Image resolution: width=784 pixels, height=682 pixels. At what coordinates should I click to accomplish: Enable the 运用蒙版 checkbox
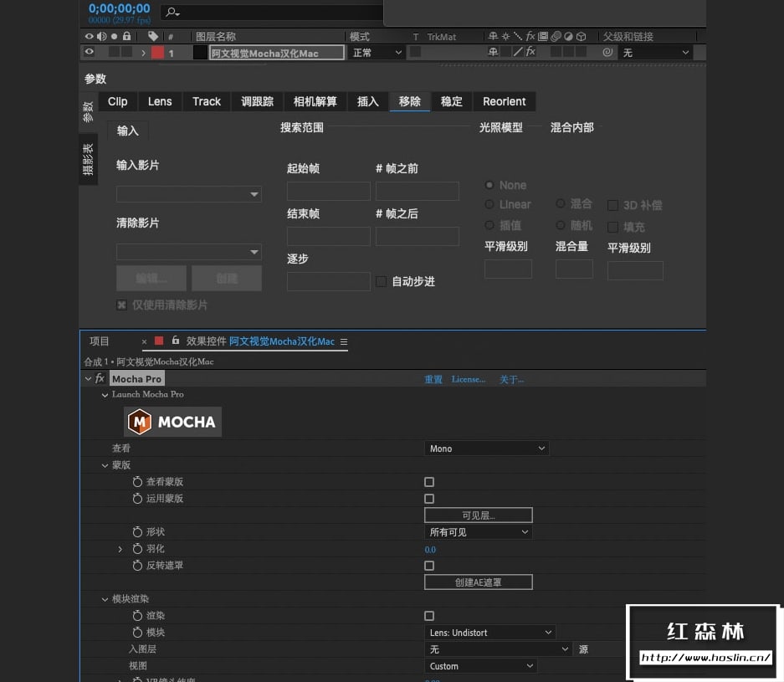coord(429,499)
